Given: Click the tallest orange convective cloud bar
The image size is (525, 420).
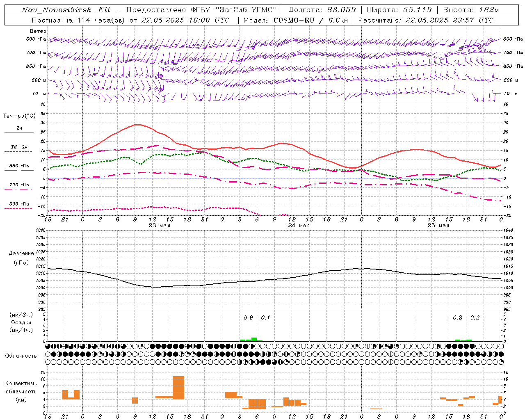Looking at the screenshot, I should tap(178, 388).
